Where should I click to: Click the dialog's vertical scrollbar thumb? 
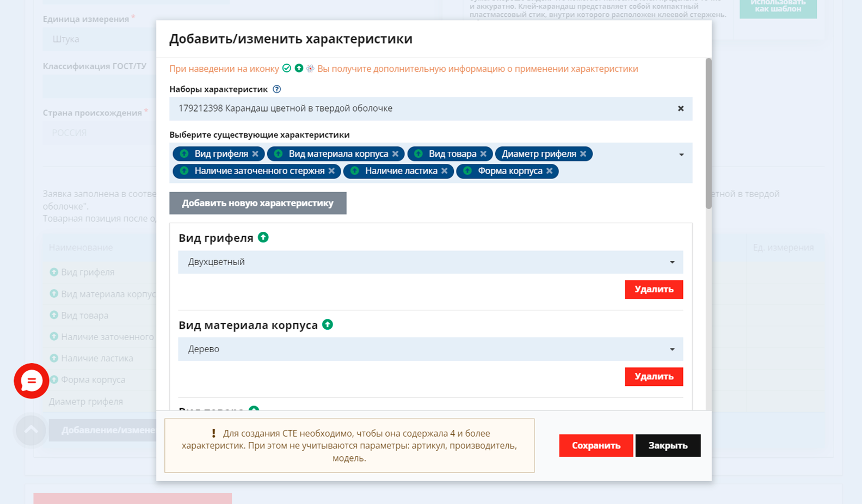(x=709, y=133)
